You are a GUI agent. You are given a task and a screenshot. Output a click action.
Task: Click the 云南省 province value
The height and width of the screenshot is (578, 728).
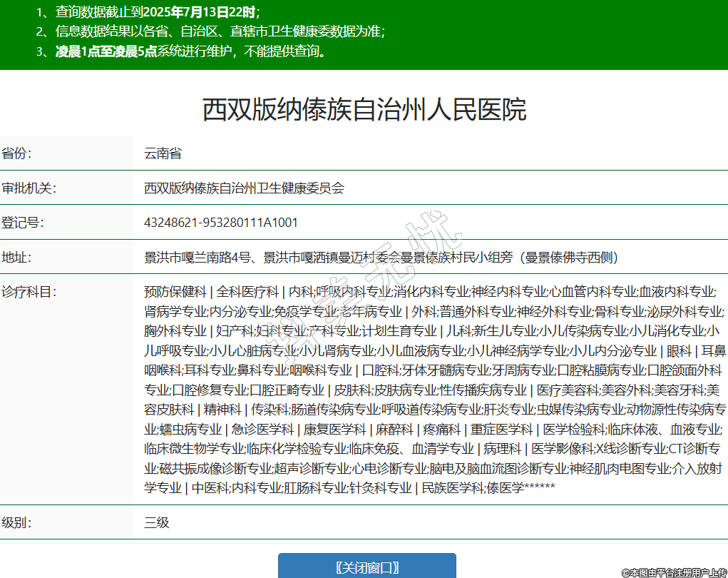(x=163, y=153)
